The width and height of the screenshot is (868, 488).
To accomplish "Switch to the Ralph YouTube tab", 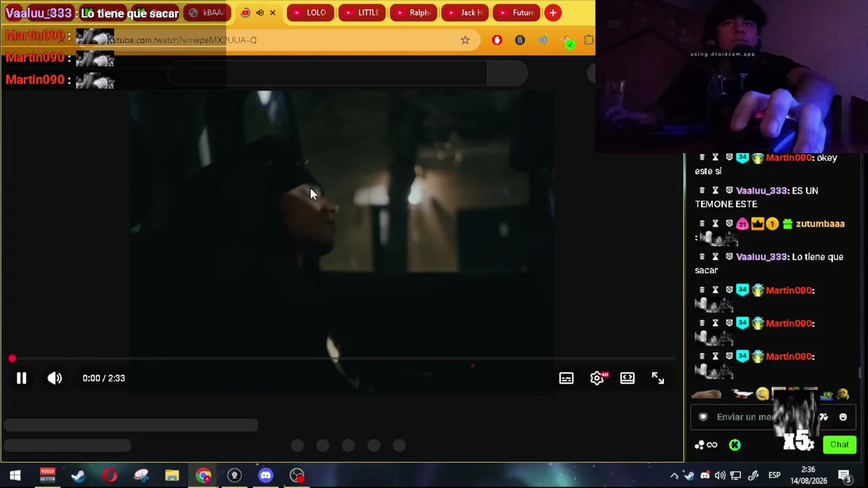I will [413, 13].
